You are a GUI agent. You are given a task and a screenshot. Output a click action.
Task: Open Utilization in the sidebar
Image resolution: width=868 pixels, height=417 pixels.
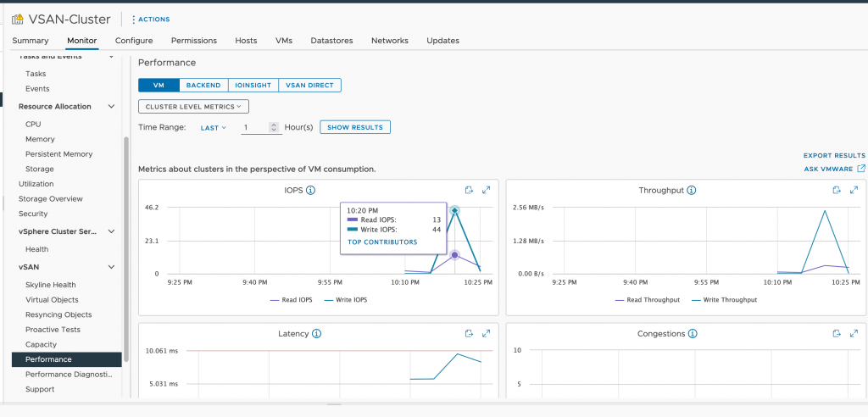[x=36, y=184]
